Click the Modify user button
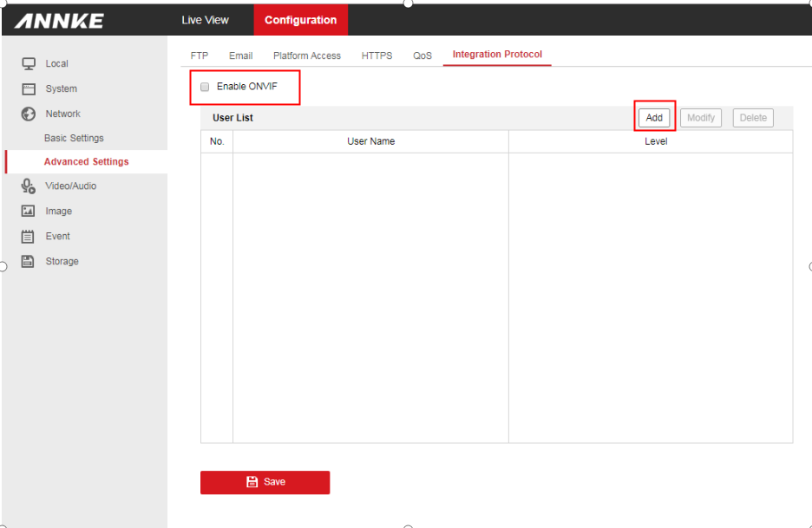 pyautogui.click(x=701, y=118)
